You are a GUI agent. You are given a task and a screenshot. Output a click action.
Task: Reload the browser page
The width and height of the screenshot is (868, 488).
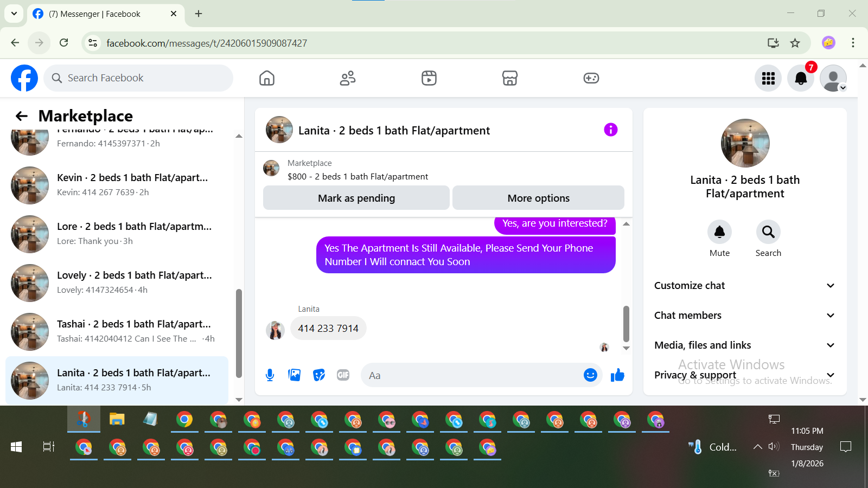coord(64,43)
